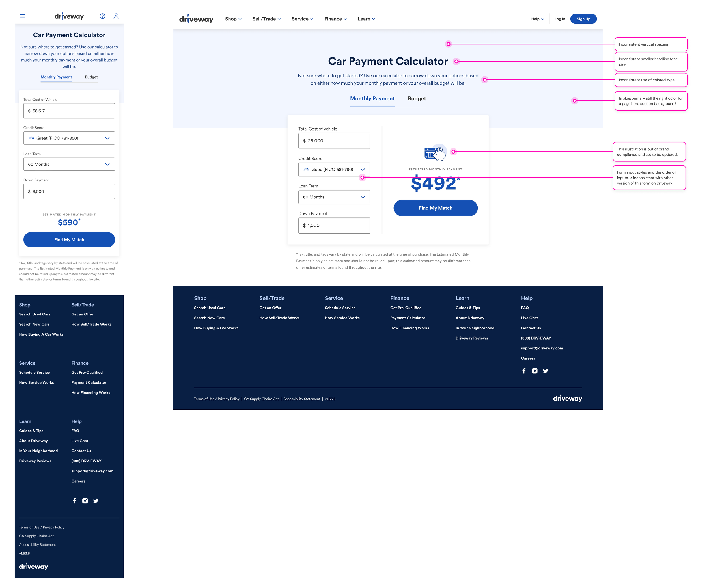This screenshot has width=707, height=588.
Task: Open the mobile hamburger menu icon
Action: tap(22, 16)
